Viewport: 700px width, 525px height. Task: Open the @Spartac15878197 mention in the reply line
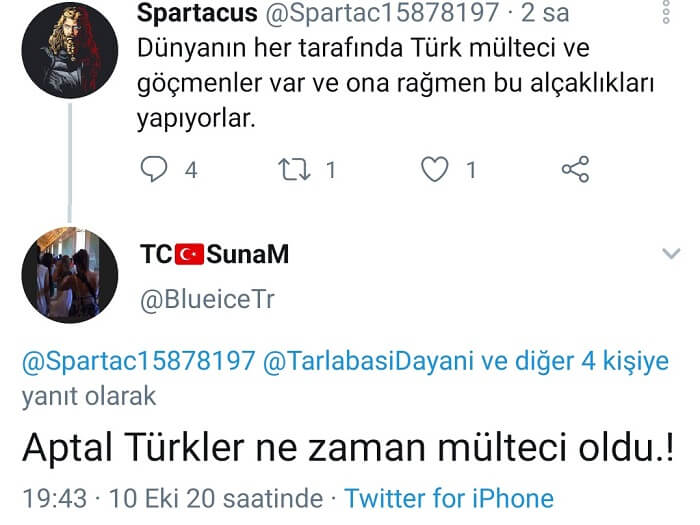pyautogui.click(x=138, y=363)
